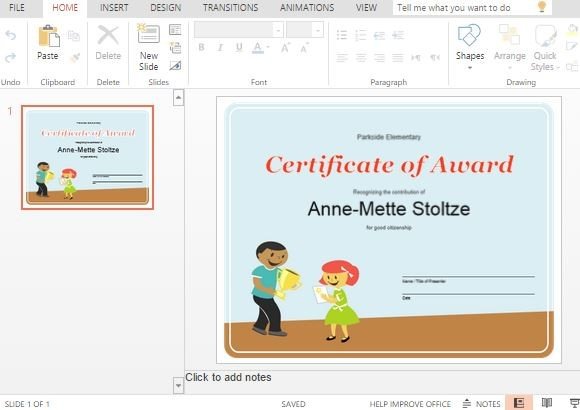Screen dimensions: 580x410
Task: Click the Tell me what you want to do box
Action: (x=472, y=7)
